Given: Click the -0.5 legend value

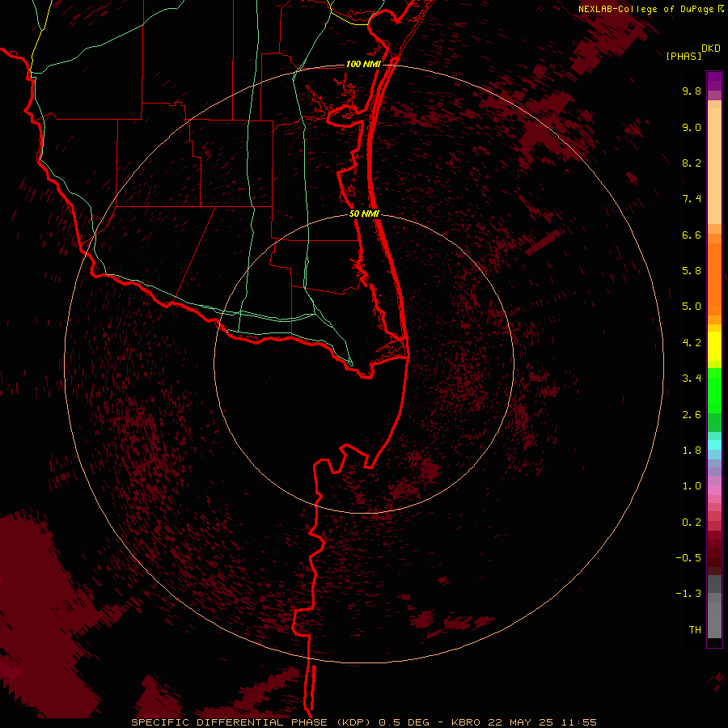Looking at the screenshot, I should (x=688, y=558).
